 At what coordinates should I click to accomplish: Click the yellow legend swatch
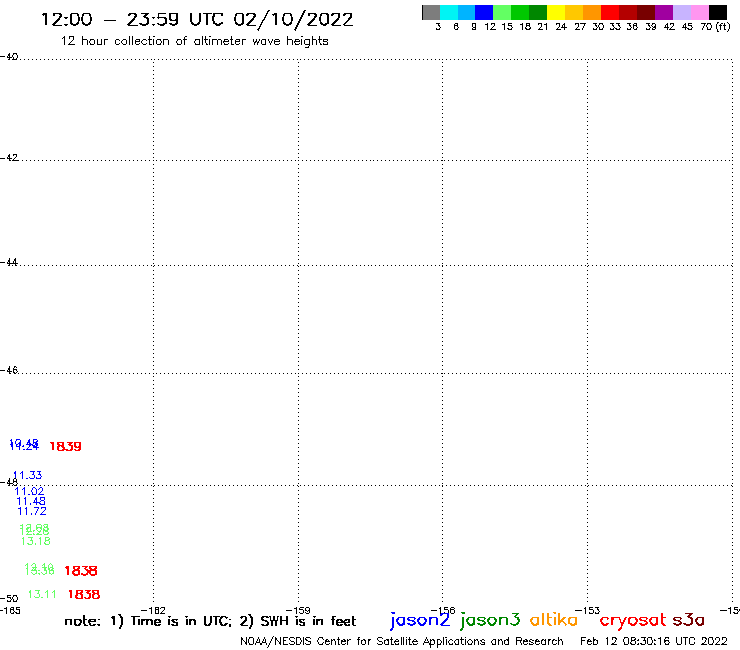pos(556,12)
